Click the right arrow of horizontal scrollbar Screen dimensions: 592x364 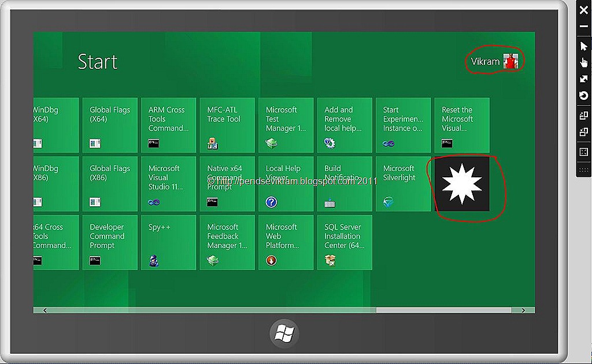click(523, 310)
